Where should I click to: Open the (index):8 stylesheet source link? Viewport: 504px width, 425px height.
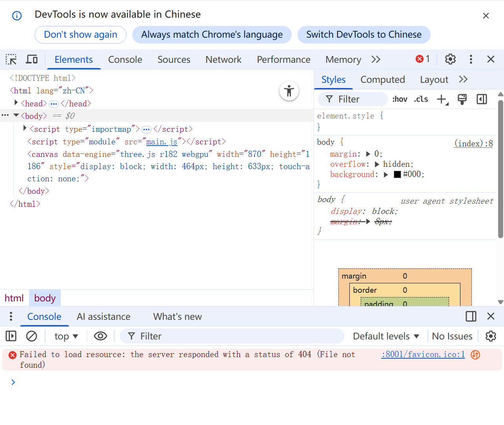click(x=473, y=144)
